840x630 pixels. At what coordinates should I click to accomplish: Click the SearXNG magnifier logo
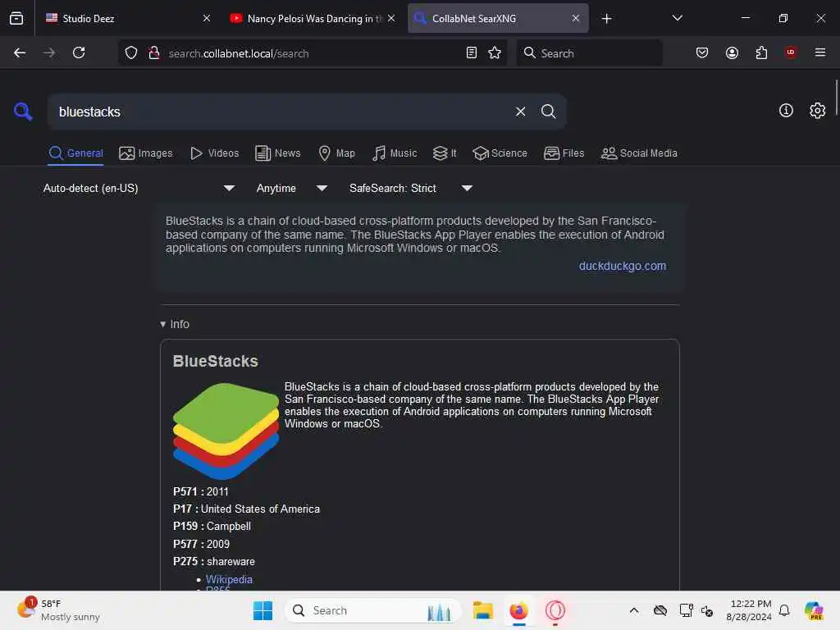[x=23, y=112]
